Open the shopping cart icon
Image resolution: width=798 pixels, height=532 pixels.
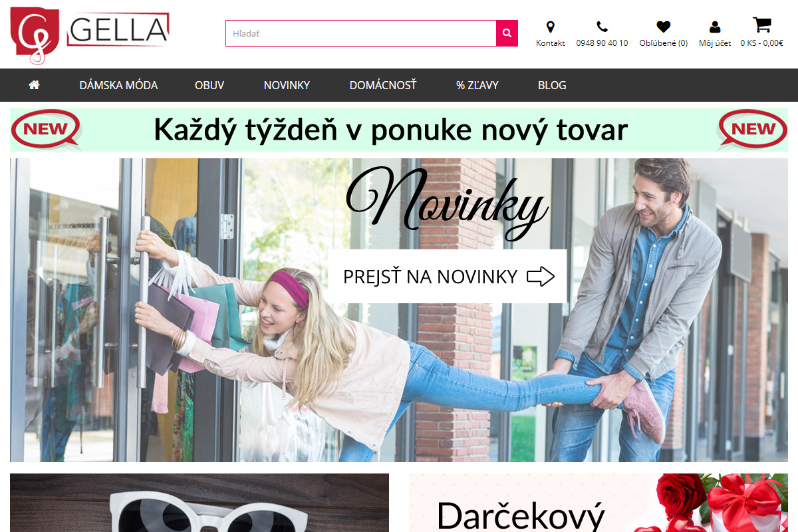tap(761, 25)
